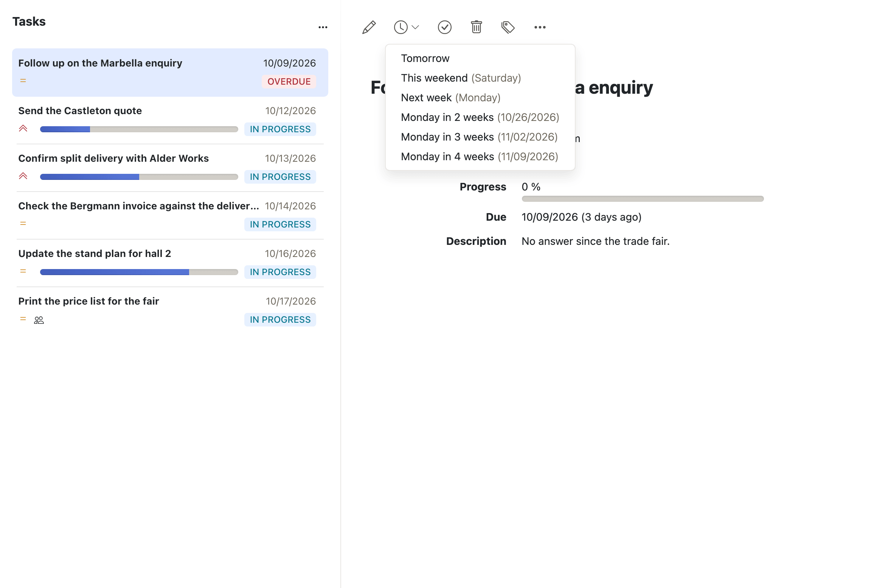Open Check the Bergmann invoice task

tap(170, 215)
